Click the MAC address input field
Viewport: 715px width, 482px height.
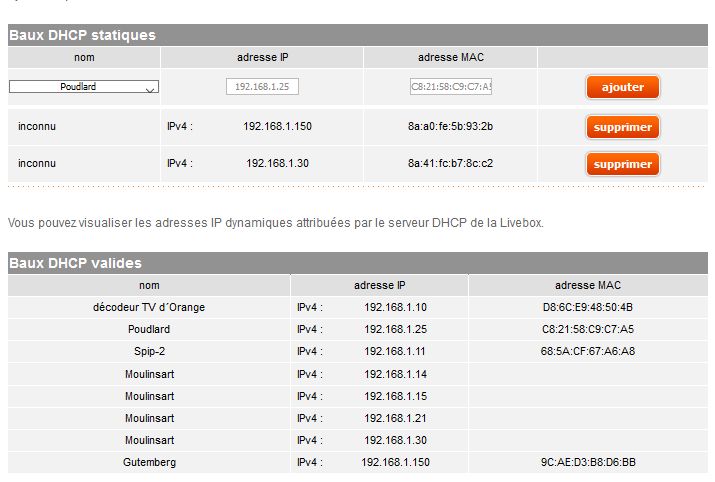click(x=451, y=87)
